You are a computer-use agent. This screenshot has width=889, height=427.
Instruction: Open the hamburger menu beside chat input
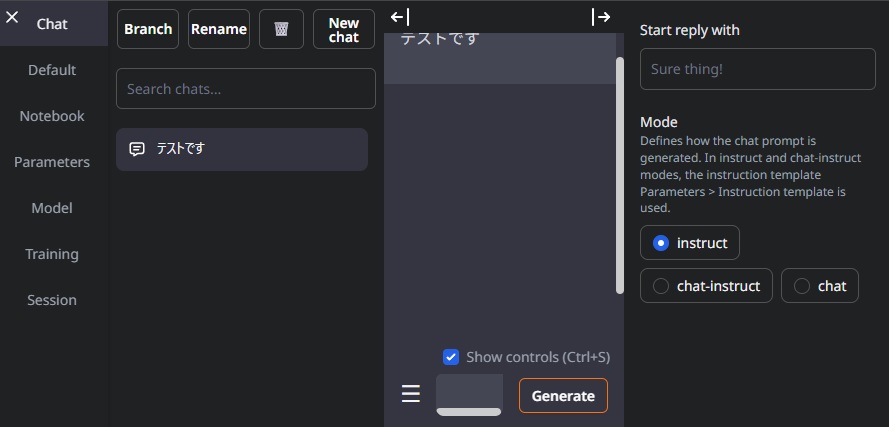coord(411,394)
